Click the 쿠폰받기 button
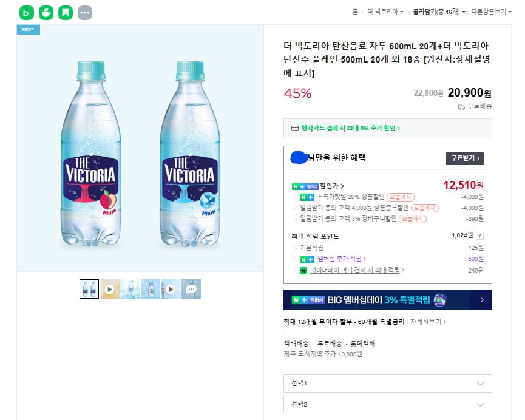The height and width of the screenshot is (420, 525). [x=464, y=158]
